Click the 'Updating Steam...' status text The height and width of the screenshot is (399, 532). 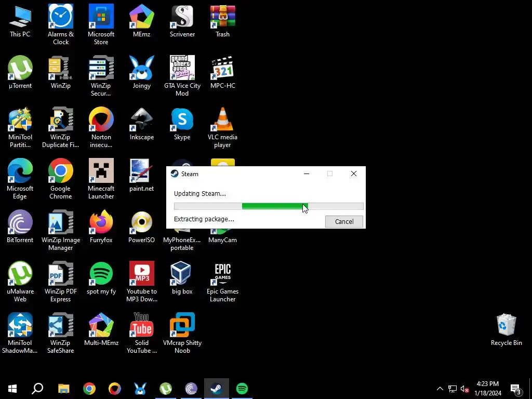tap(200, 194)
